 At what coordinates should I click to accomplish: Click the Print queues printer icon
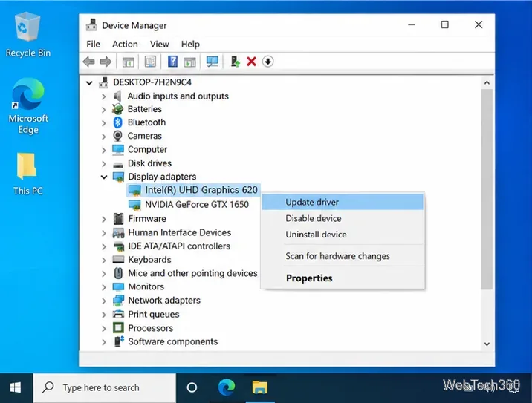pos(118,314)
